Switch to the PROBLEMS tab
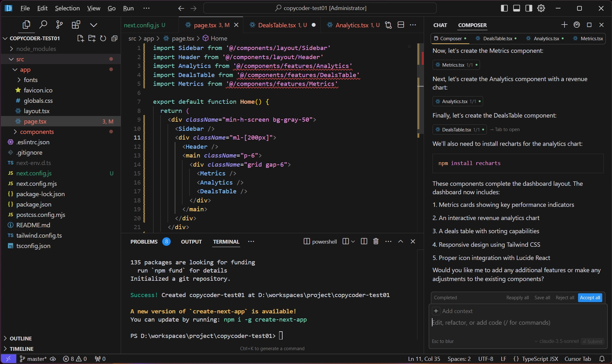Image resolution: width=612 pixels, height=364 pixels. point(144,242)
